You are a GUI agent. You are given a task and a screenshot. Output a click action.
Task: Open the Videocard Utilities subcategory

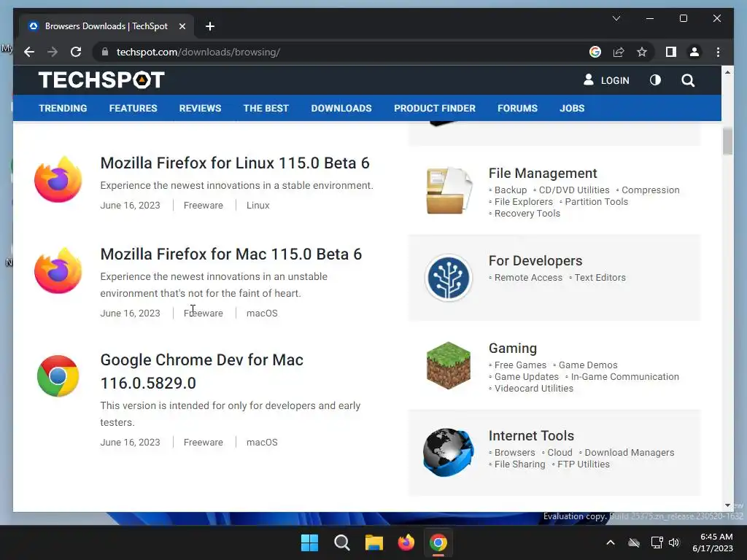(533, 389)
